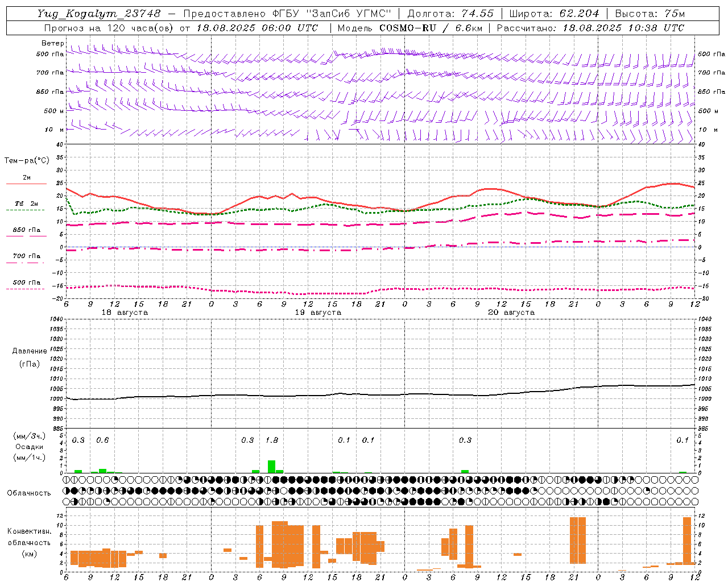This screenshot has height=582, width=728.
Task: Click the model name COSMO-RU / 6.6км
Action: [x=430, y=28]
